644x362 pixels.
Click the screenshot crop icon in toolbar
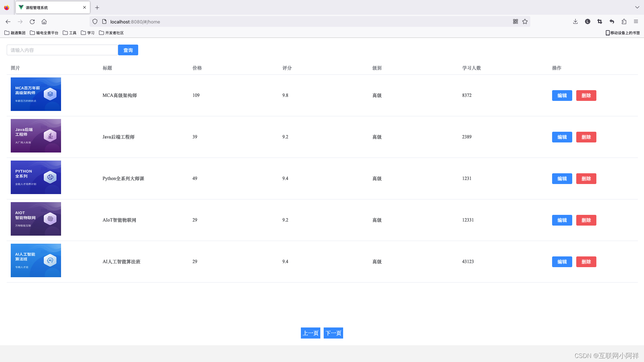(600, 22)
